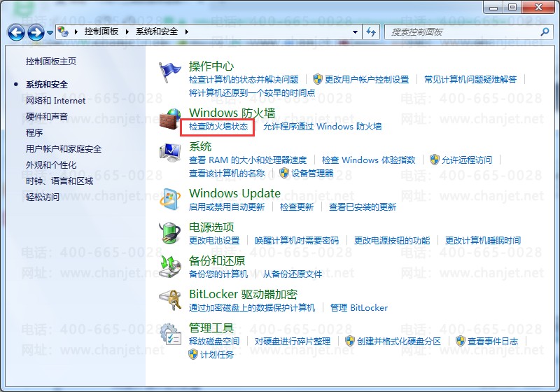Open 用户帐户和家庭安全 category
This screenshot has height=392, width=560.
click(64, 149)
